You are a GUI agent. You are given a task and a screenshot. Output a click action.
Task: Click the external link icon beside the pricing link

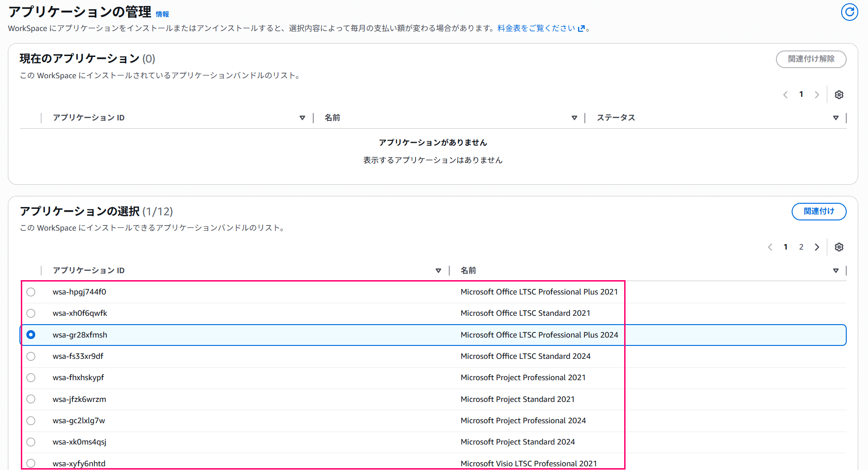coord(582,28)
